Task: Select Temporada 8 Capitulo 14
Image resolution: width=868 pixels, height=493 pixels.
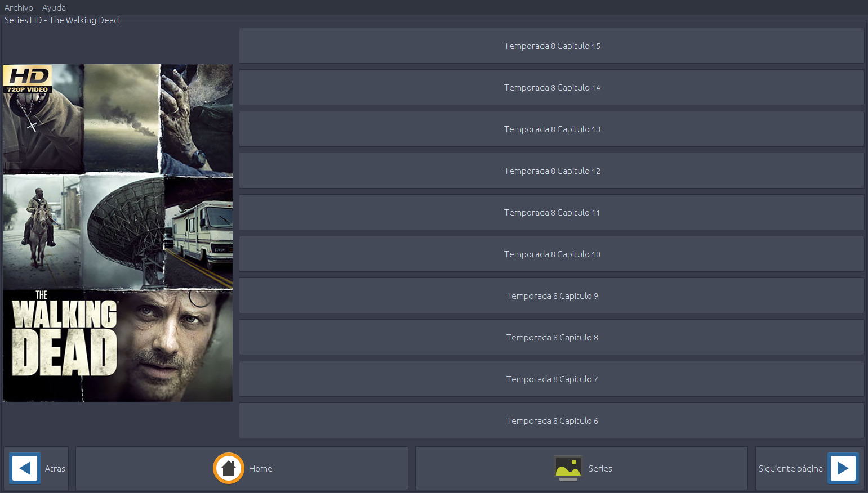Action: tap(551, 87)
